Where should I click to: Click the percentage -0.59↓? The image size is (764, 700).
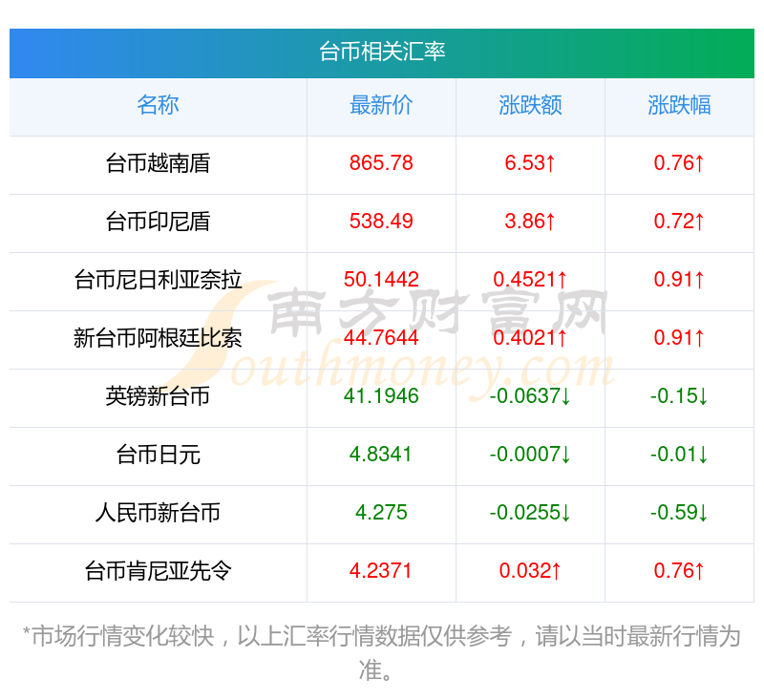tap(679, 513)
